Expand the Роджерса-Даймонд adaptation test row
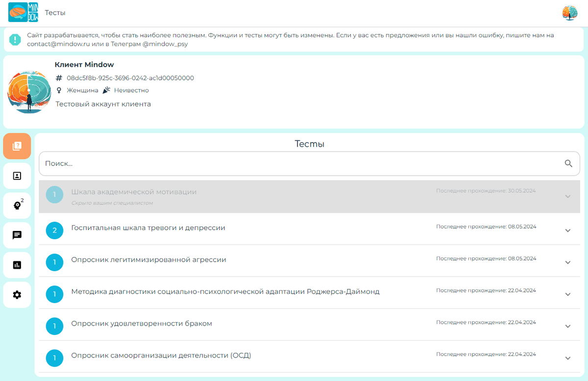 click(568, 294)
